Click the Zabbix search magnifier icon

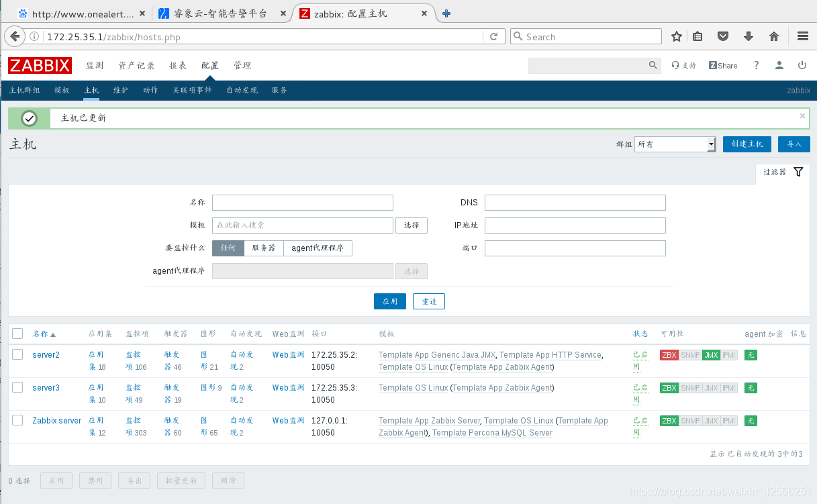click(x=653, y=65)
